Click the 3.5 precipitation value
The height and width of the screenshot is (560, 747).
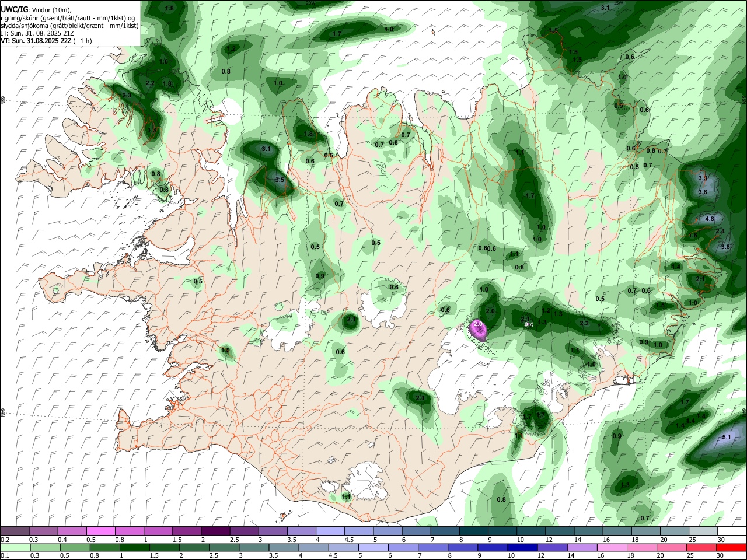coord(280,180)
